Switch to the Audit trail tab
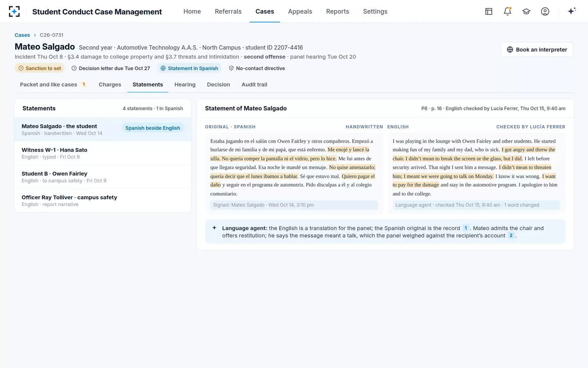The height and width of the screenshot is (368, 588). (254, 85)
